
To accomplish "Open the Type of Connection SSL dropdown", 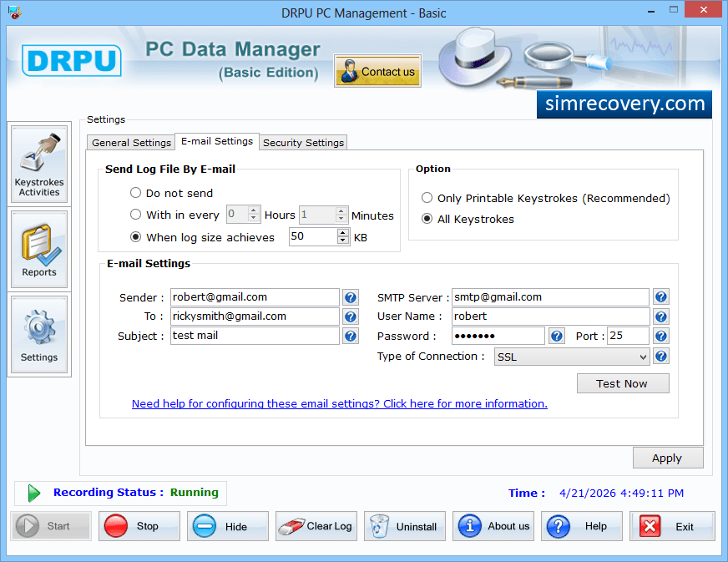I will [x=572, y=357].
